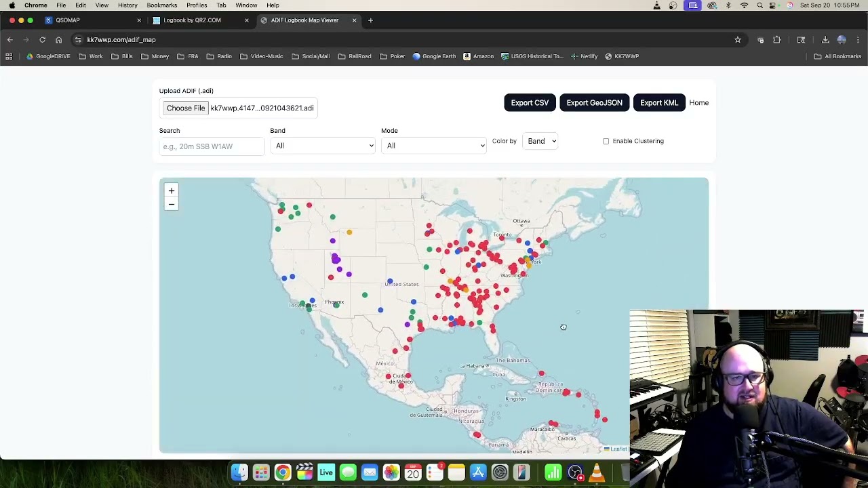Open the Amazon bookmark
The width and height of the screenshot is (868, 488).
479,56
